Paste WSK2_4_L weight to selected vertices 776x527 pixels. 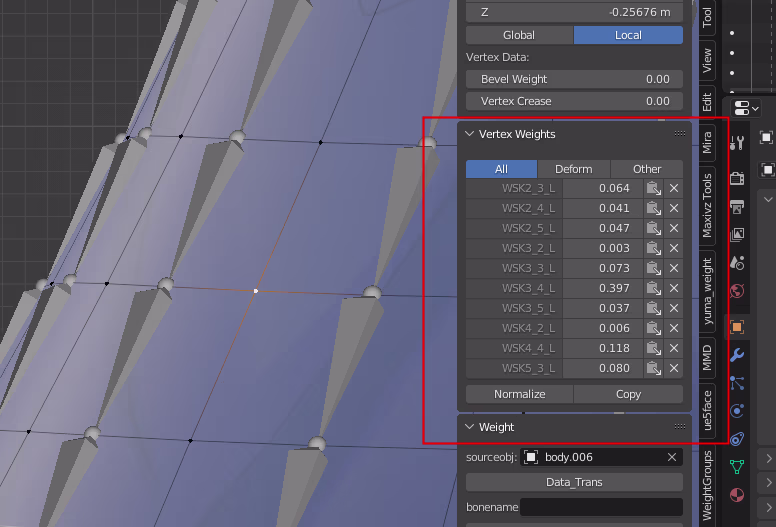click(x=653, y=208)
